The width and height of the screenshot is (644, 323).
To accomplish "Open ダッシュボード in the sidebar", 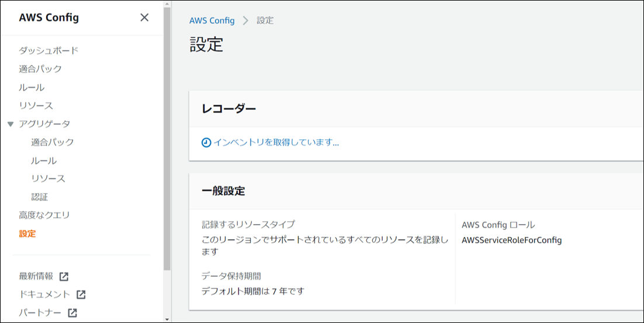I will [x=49, y=50].
